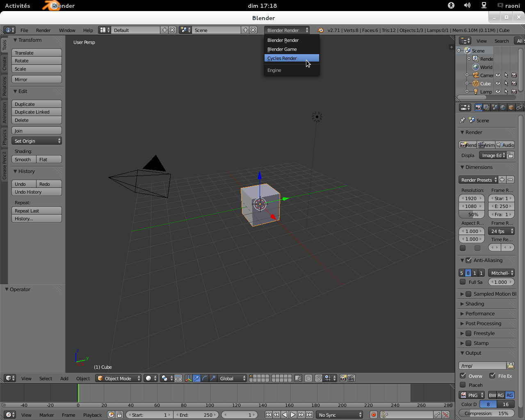Viewport: 525px width, 420px height.
Task: Apply Smooth shading
Action: point(24,160)
